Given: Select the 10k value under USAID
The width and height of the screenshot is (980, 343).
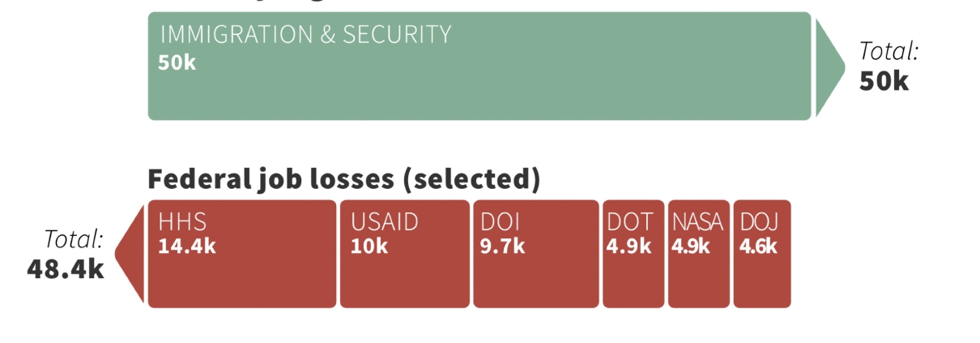Looking at the screenshot, I should pos(369,247).
